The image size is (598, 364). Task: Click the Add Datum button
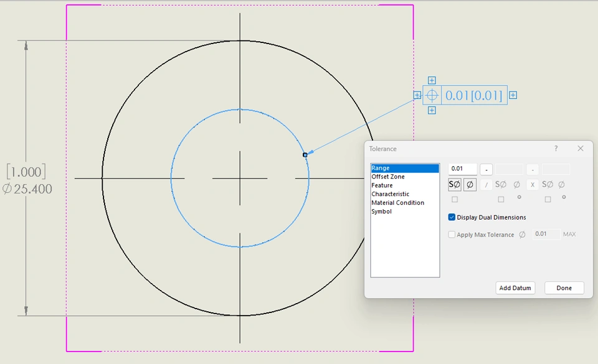(x=515, y=288)
